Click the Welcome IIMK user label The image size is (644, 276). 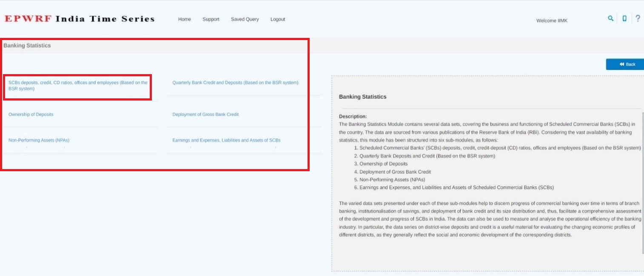[x=552, y=20]
